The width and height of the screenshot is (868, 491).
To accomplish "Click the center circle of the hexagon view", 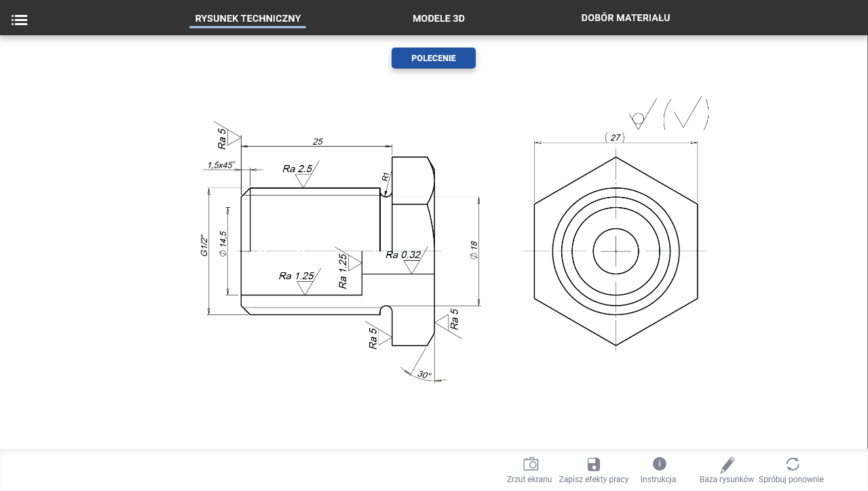I will (x=616, y=251).
